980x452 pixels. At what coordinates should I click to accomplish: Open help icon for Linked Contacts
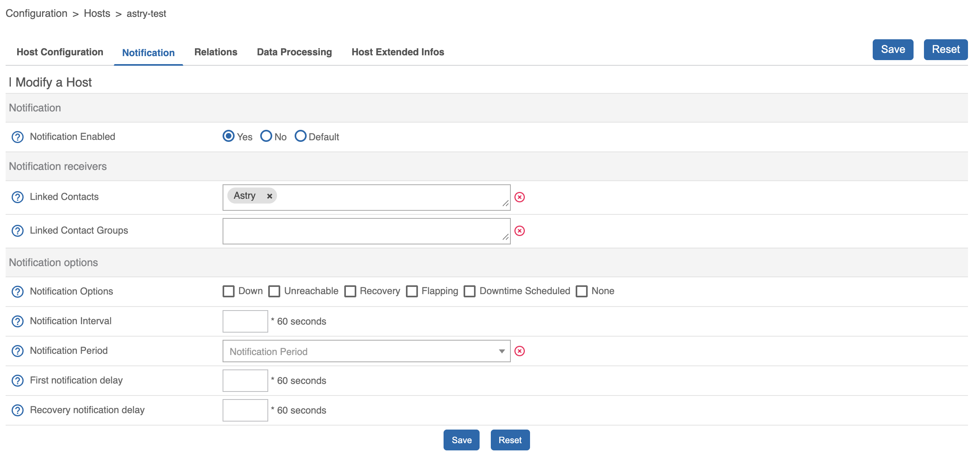click(18, 197)
